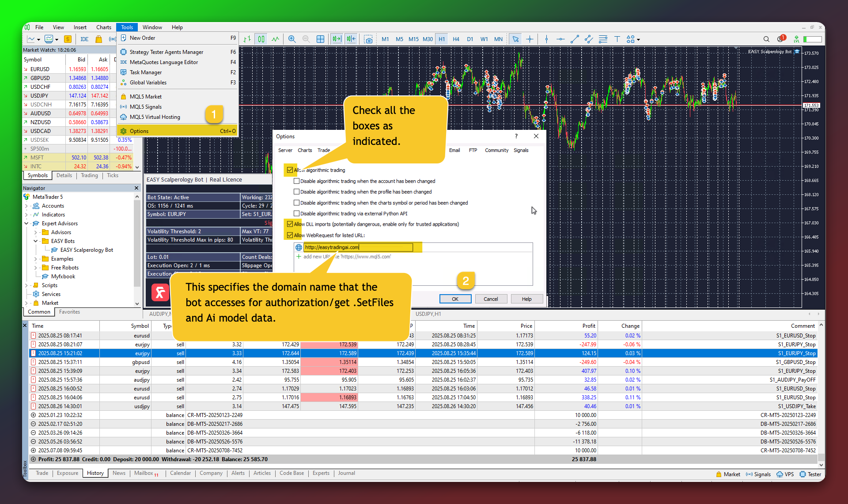Open the Charts menu

pos(103,27)
